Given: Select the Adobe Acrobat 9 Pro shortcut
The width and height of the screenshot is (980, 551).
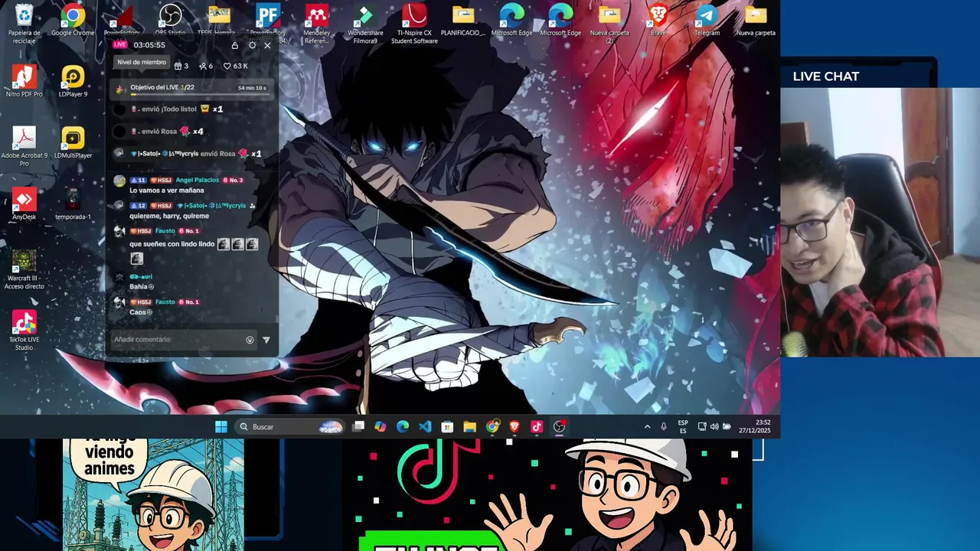Looking at the screenshot, I should [x=24, y=146].
